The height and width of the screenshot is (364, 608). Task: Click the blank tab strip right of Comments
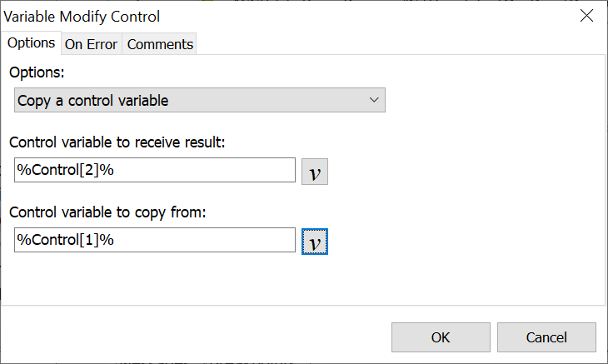click(x=400, y=44)
